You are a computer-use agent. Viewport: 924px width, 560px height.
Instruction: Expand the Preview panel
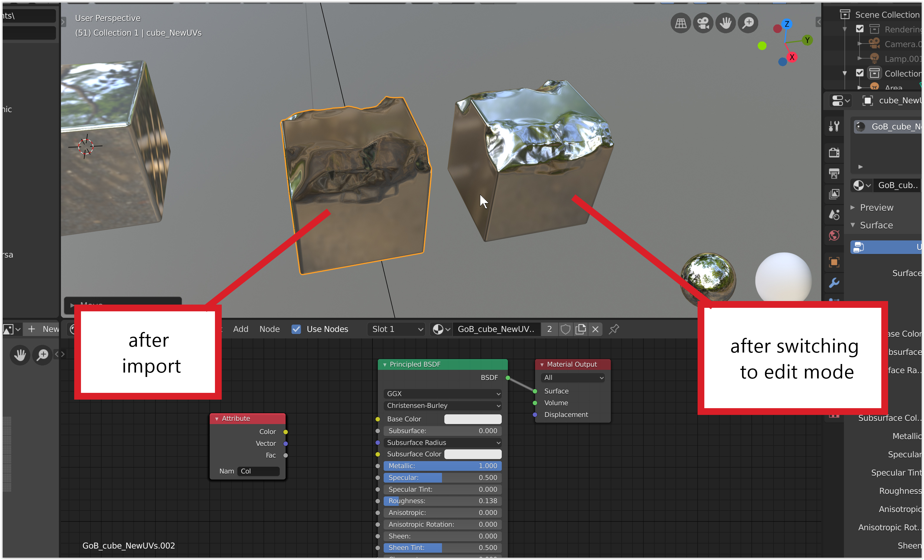pyautogui.click(x=876, y=207)
